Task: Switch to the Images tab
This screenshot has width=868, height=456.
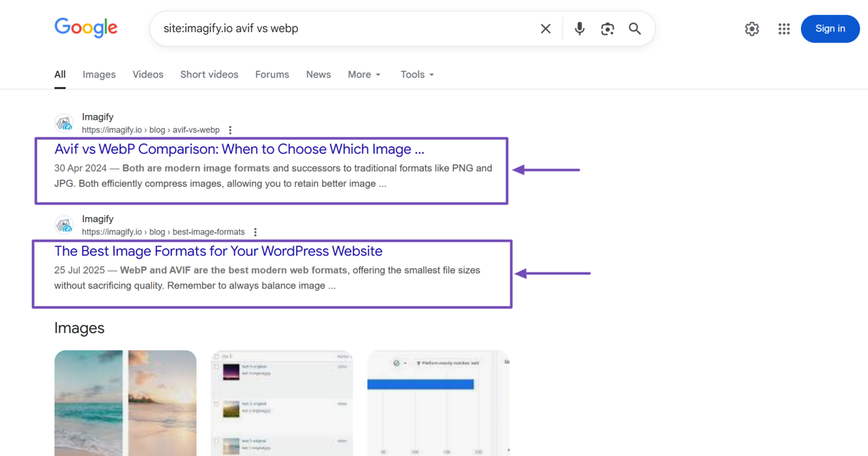Action: click(99, 74)
